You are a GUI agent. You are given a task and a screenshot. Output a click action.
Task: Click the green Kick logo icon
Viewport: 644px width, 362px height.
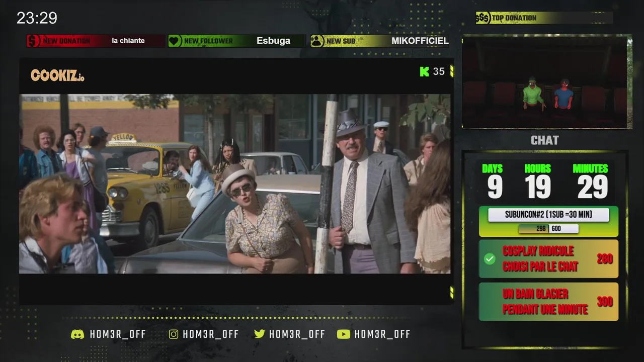click(425, 71)
